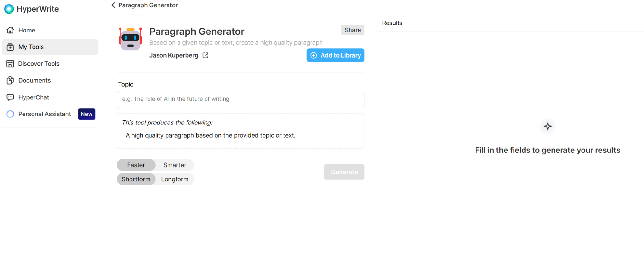Click the Share button
Viewport: 644px width, 276px height.
(353, 30)
